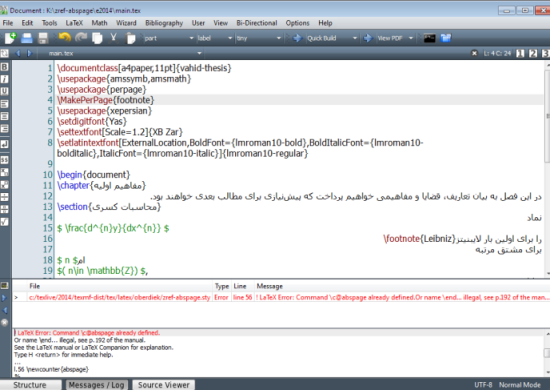Insert superscript using the side icon

pyautogui.click(x=5, y=184)
